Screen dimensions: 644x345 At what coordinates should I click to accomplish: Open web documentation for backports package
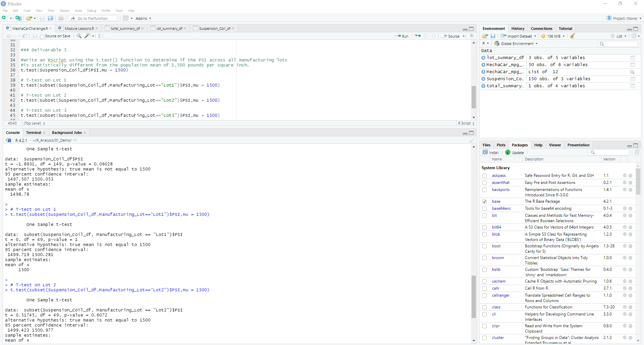[x=625, y=190]
